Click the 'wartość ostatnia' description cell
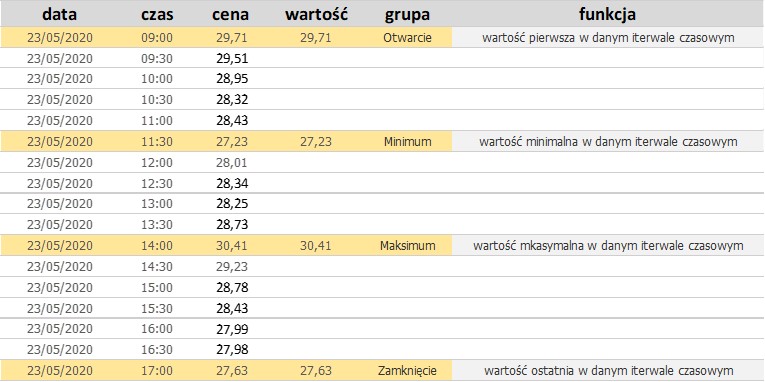 click(608, 370)
